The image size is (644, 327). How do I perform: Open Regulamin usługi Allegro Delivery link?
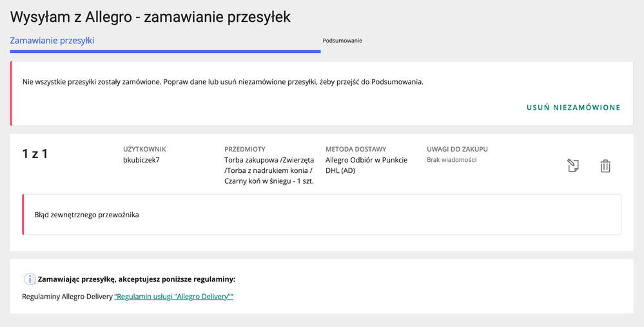(x=174, y=297)
